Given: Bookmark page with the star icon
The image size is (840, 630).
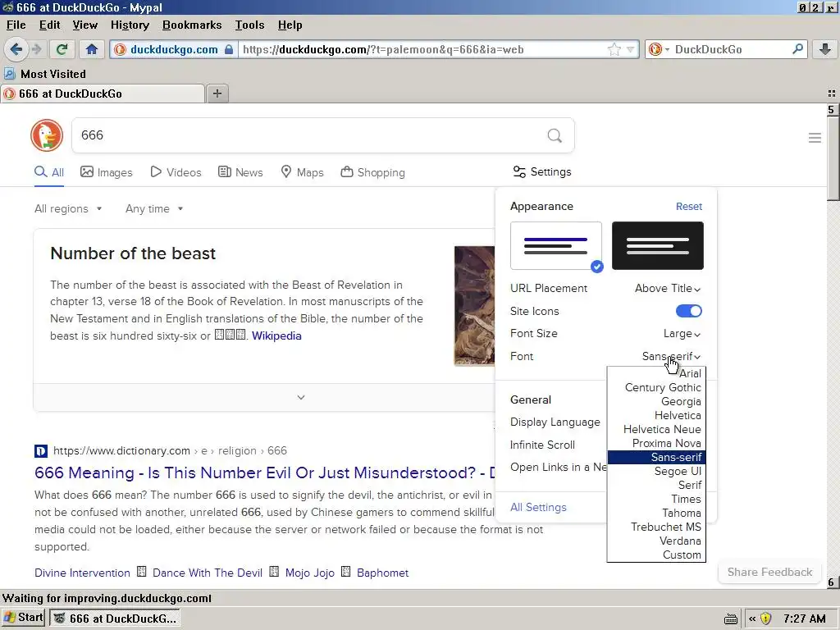Looking at the screenshot, I should 614,49.
